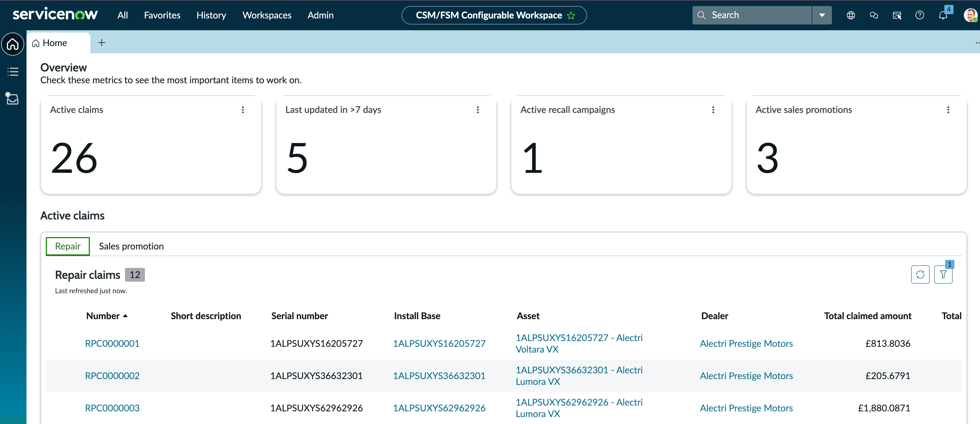Open Alectri Prestige Motors dealer for RPC0000003
The image size is (980, 424).
coord(746,408)
